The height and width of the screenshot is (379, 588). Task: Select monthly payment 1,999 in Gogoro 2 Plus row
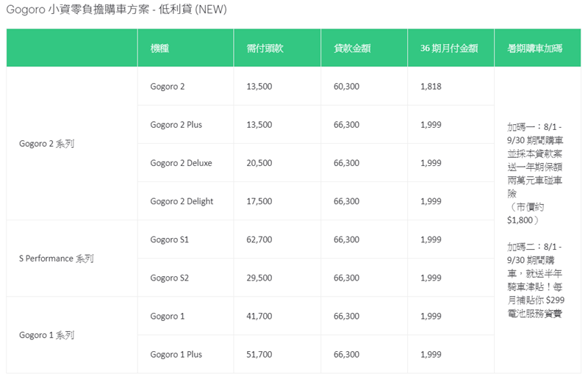tap(431, 124)
